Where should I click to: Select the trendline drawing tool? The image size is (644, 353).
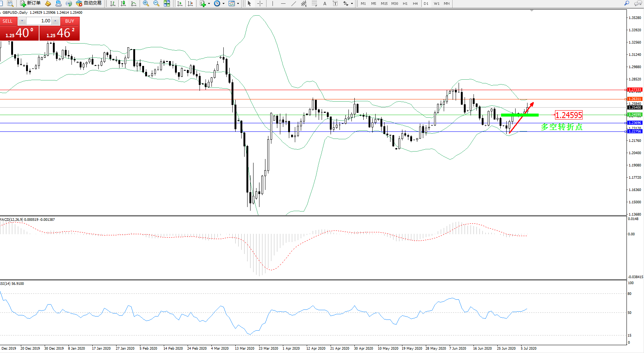294,3
